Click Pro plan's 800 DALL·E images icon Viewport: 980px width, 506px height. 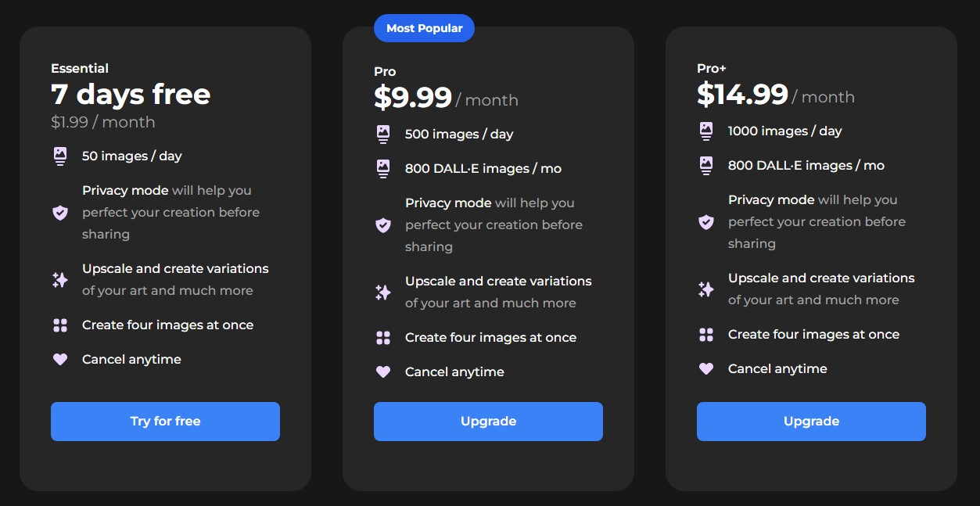[x=383, y=169]
